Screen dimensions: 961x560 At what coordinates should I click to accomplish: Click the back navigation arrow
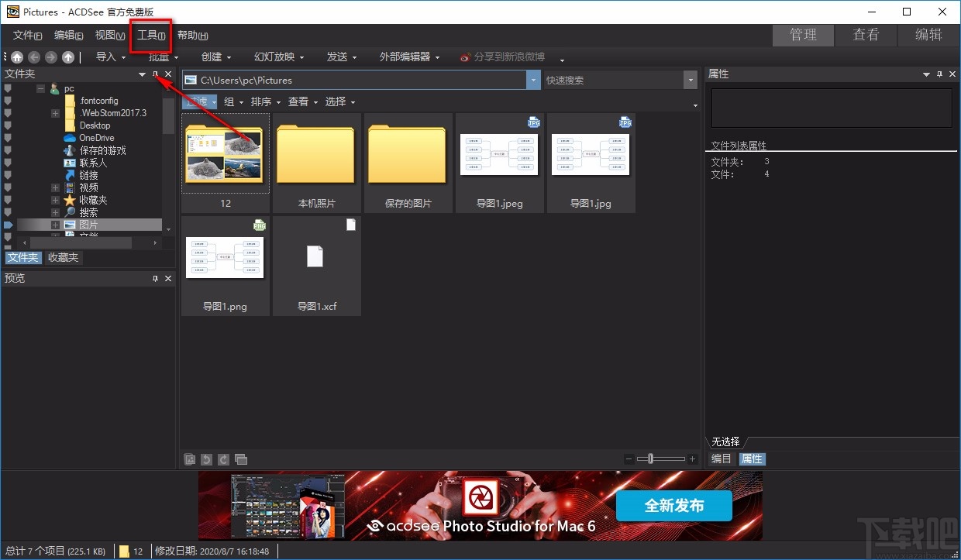tap(34, 57)
